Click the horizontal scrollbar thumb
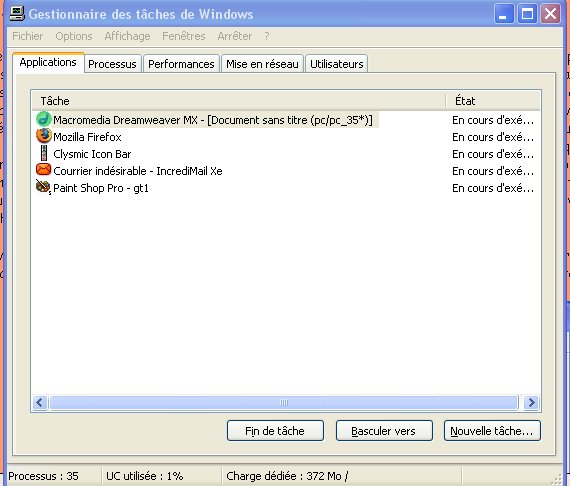 [284, 402]
